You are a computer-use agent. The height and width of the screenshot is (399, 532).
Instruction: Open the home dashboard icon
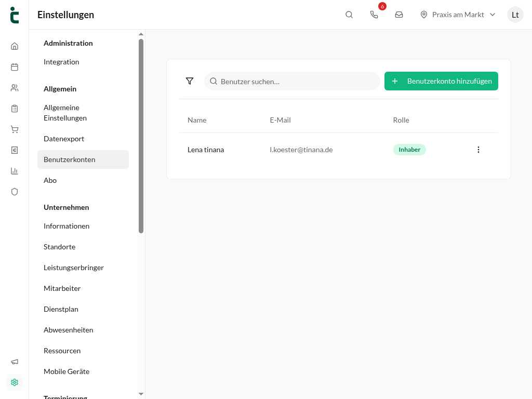click(14, 46)
